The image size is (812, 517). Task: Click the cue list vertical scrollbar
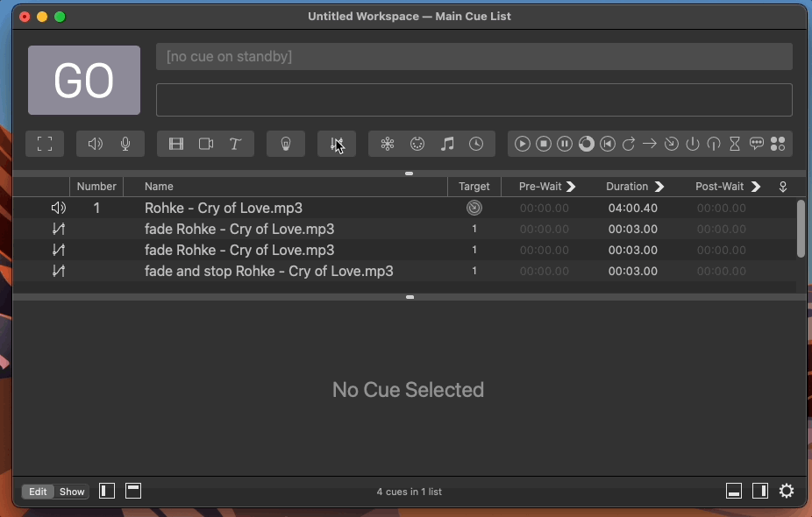[801, 229]
